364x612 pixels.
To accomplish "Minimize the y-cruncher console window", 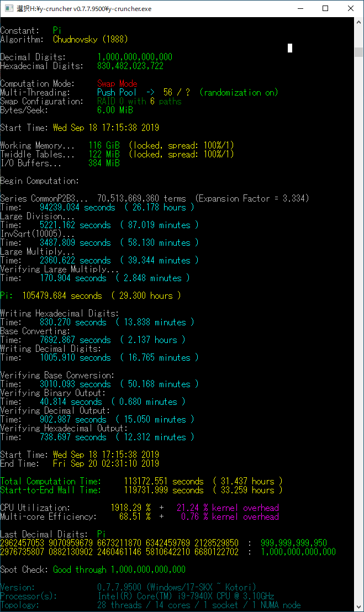I will click(300, 8).
